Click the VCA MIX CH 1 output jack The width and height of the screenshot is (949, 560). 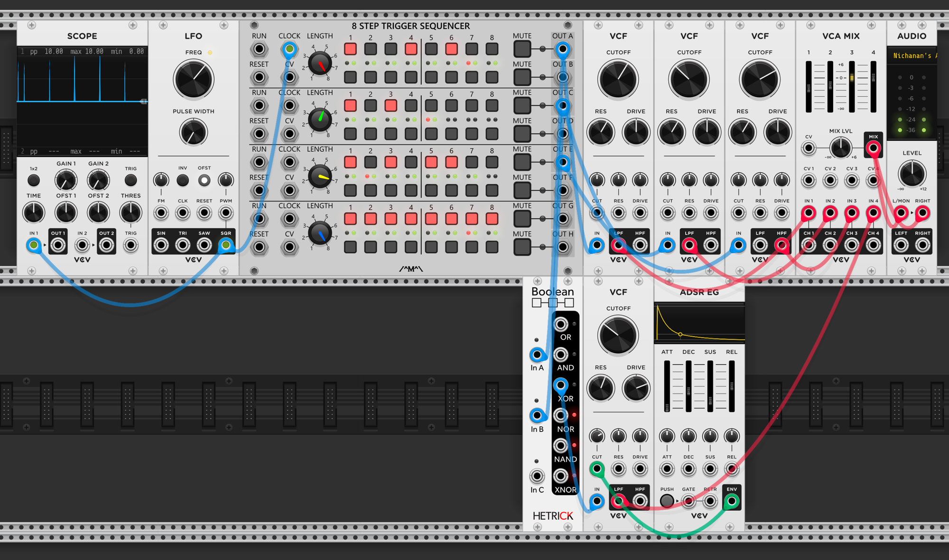tap(809, 245)
